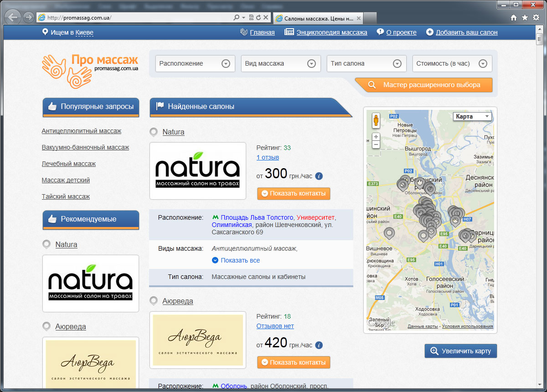This screenshot has width=547, height=392.
Task: Click the info icon next to 420 грн./час
Action: (319, 345)
